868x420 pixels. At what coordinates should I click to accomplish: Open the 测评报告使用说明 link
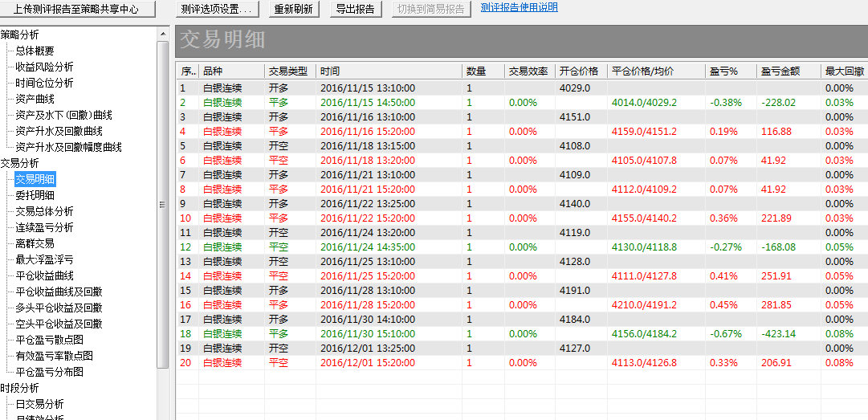(x=519, y=8)
